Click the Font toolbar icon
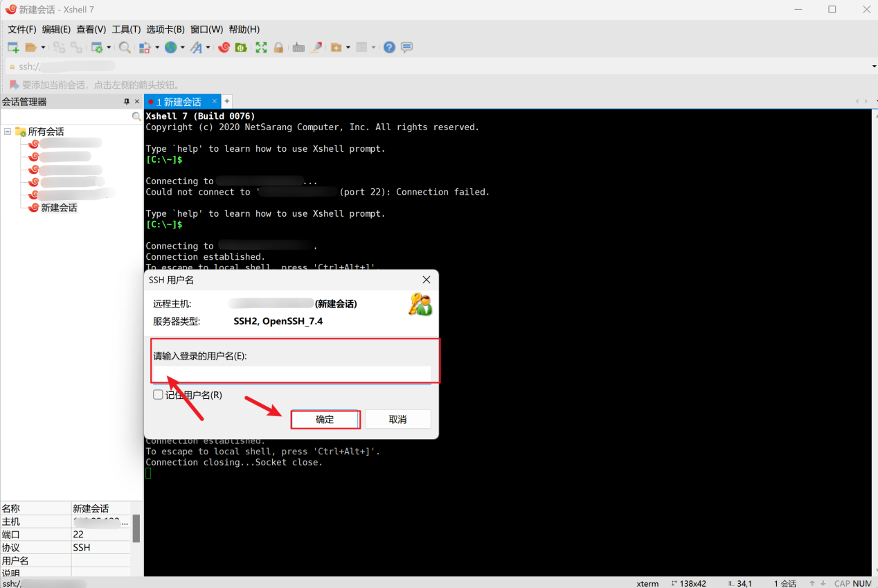This screenshot has height=588, width=878. [196, 47]
